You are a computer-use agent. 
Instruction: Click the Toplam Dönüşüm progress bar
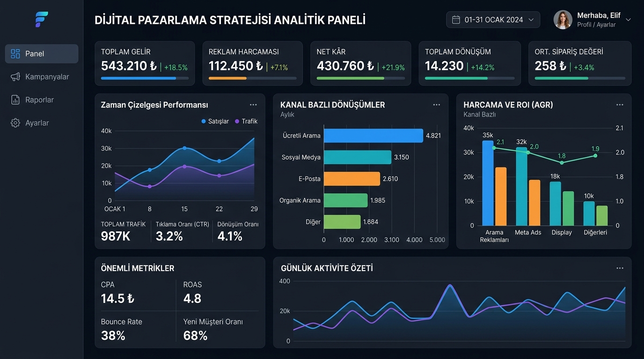click(469, 78)
